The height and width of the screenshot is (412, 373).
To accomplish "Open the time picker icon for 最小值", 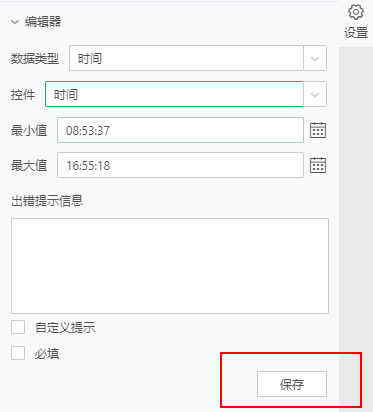I will 318,130.
